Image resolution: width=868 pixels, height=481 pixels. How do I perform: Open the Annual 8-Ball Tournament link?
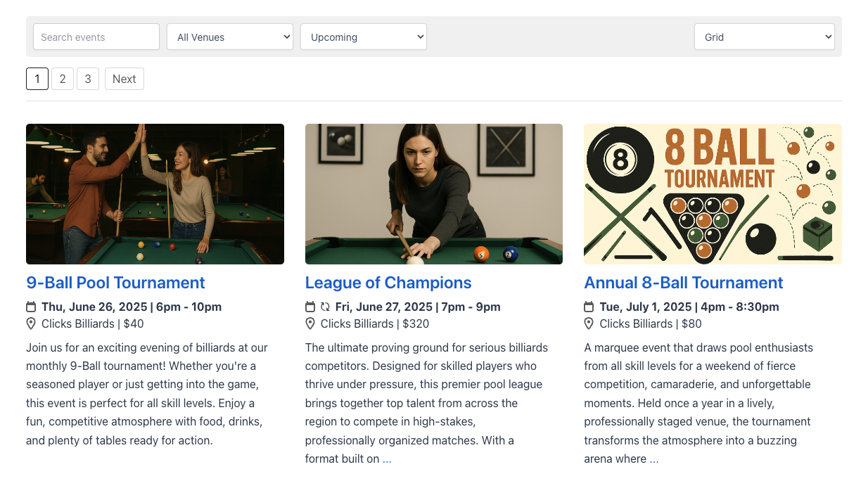point(684,283)
